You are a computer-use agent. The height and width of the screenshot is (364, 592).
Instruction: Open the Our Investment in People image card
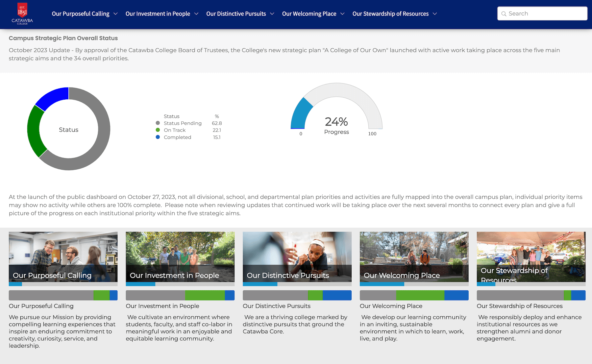(x=180, y=257)
